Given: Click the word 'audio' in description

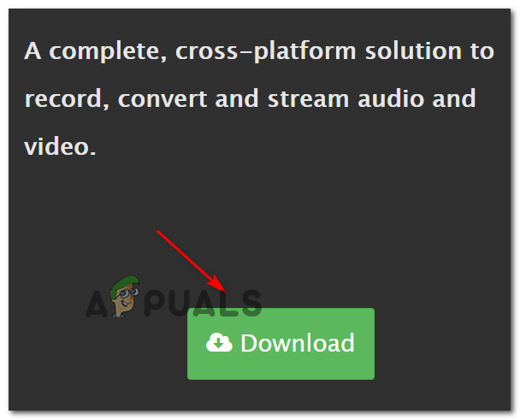Looking at the screenshot, I should pyautogui.click(x=391, y=98).
